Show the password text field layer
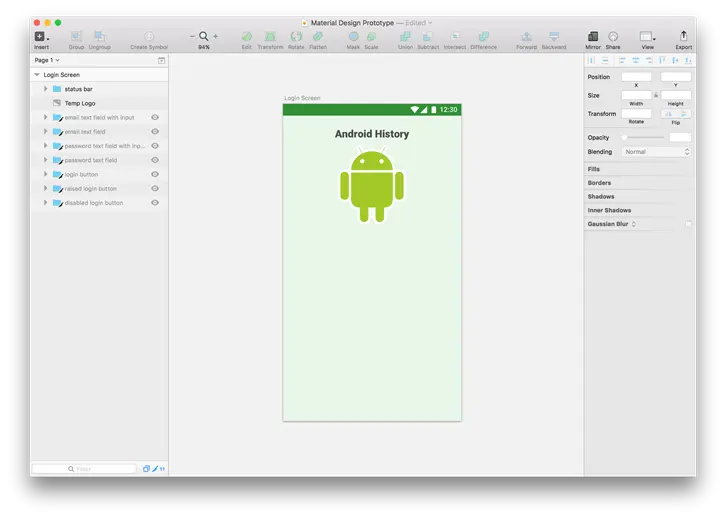The image size is (726, 519). pyautogui.click(x=155, y=160)
